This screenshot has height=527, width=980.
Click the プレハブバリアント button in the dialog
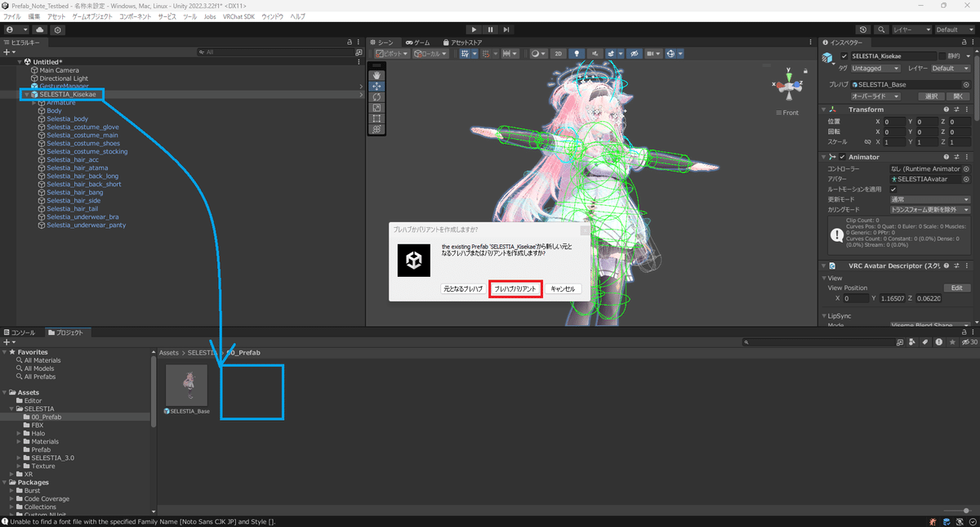coord(515,288)
